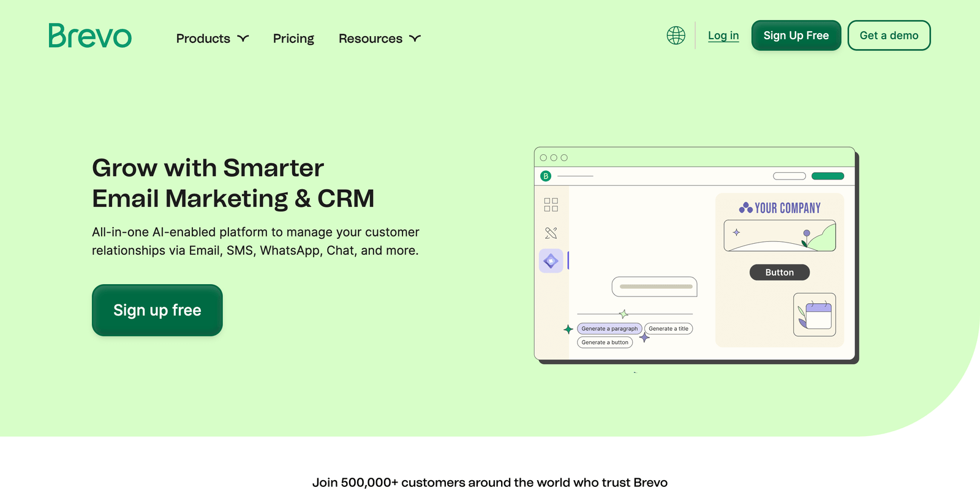Click the landscape image in YOUR COMPANY preview
This screenshot has height=501, width=980.
(x=780, y=236)
